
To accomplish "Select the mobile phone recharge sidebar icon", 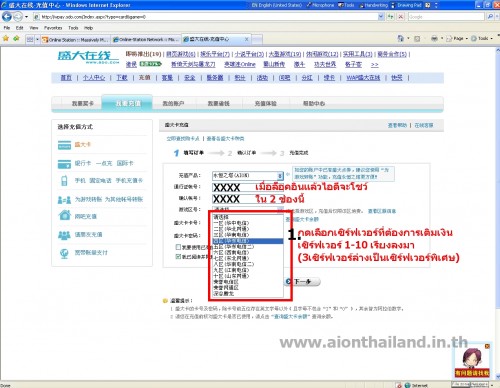I will point(64,181).
